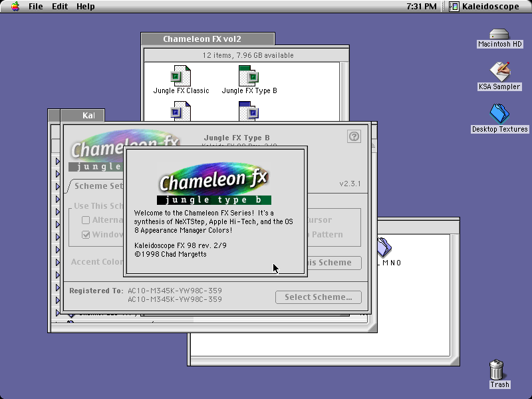The height and width of the screenshot is (399, 532).
Task: Open the Help menu
Action: pos(85,7)
